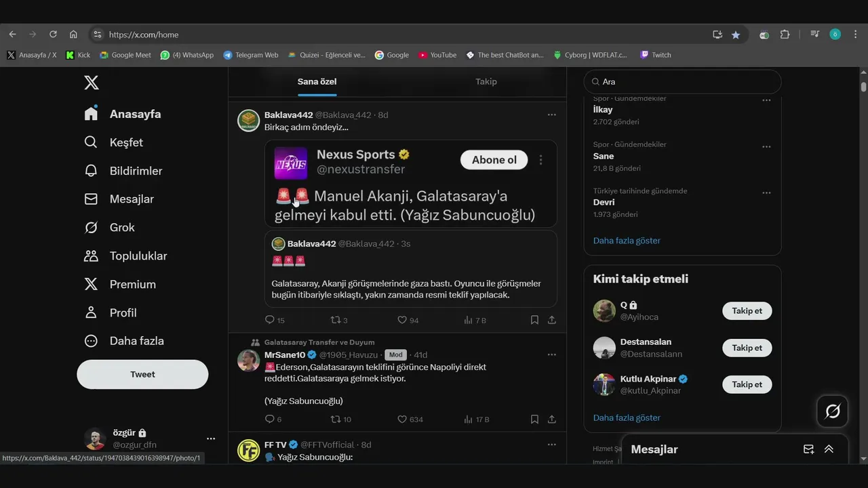Viewport: 868px width, 488px height.
Task: Open Bildirimler notifications
Action: [123, 171]
